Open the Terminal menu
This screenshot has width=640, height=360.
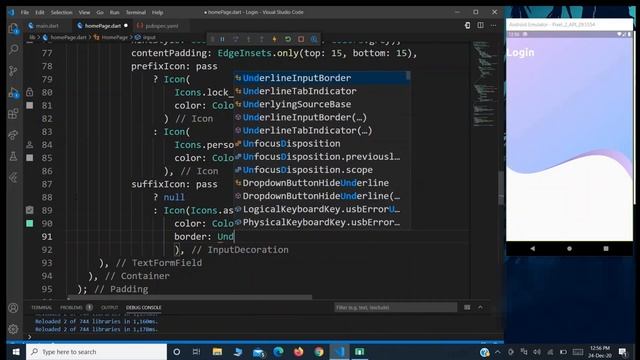click(x=136, y=12)
